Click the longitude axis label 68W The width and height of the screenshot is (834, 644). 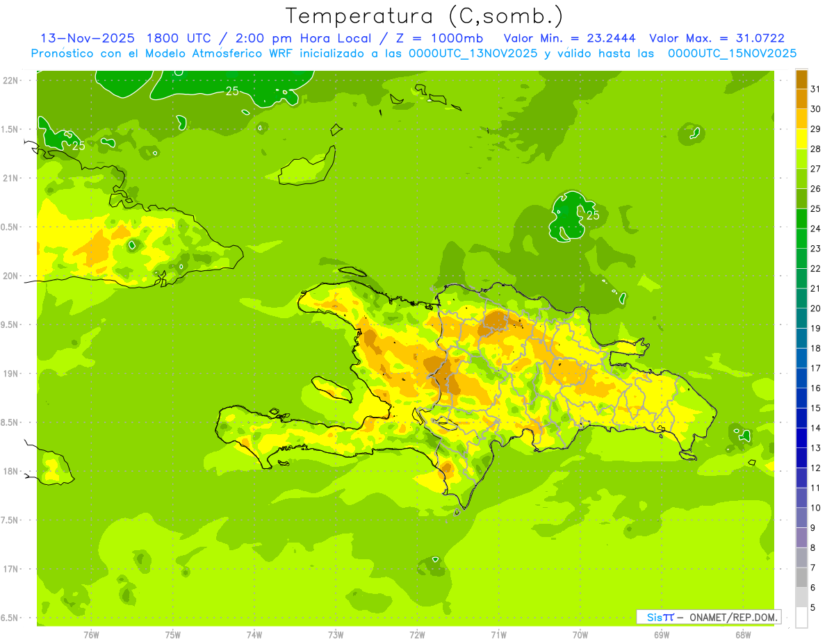coord(743,635)
